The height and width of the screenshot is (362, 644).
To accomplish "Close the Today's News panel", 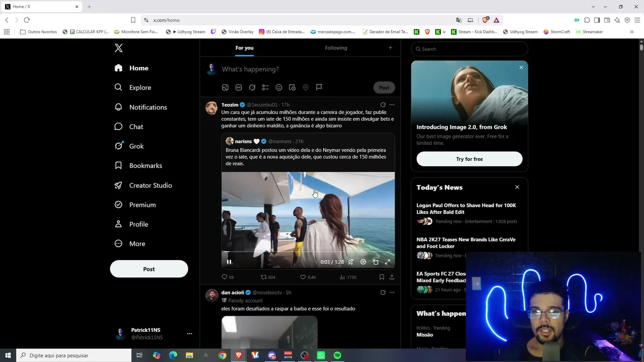I will [517, 187].
